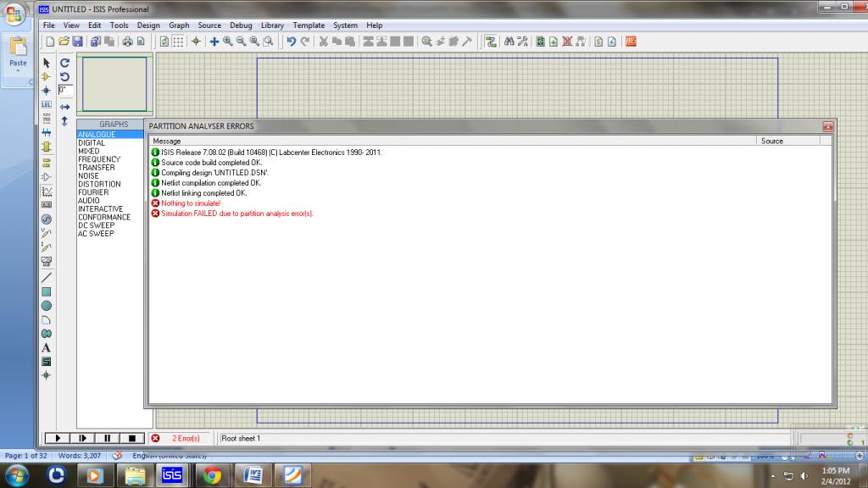
Task: Choose the Buses Mode tool
Action: pyautogui.click(x=47, y=133)
